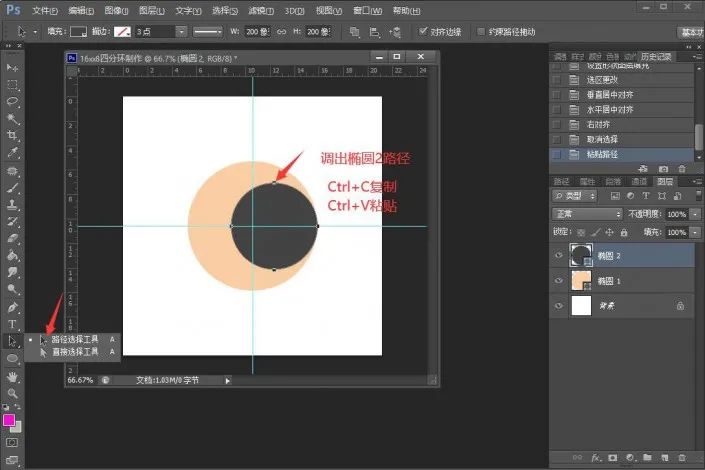Viewport: 705px width, 470px height.
Task: Open the stroke width dropdown
Action: (x=181, y=31)
